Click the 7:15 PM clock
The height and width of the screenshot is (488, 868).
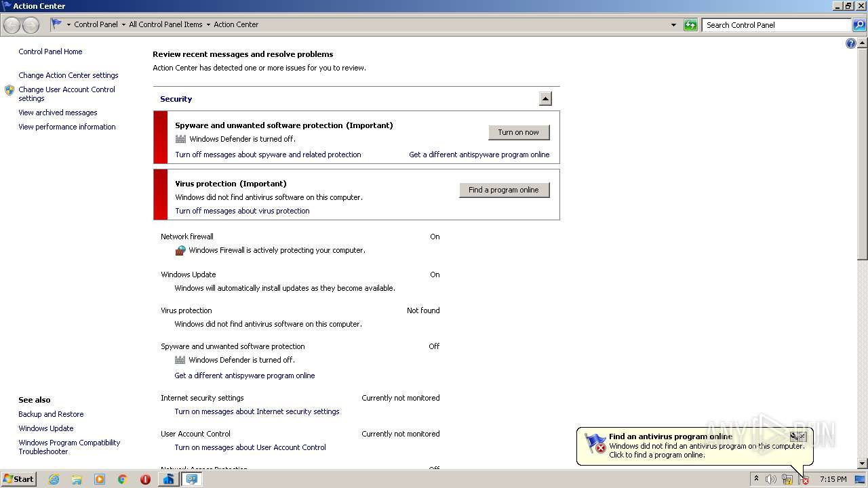click(x=833, y=479)
